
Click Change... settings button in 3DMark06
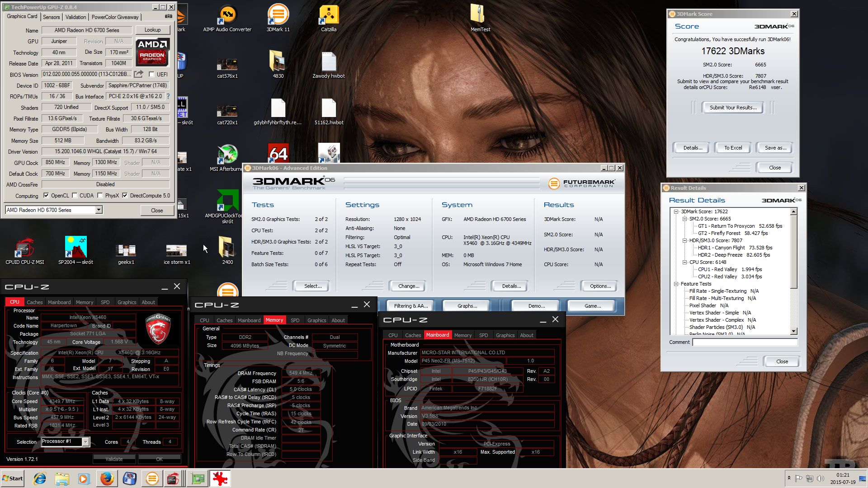[x=409, y=286]
